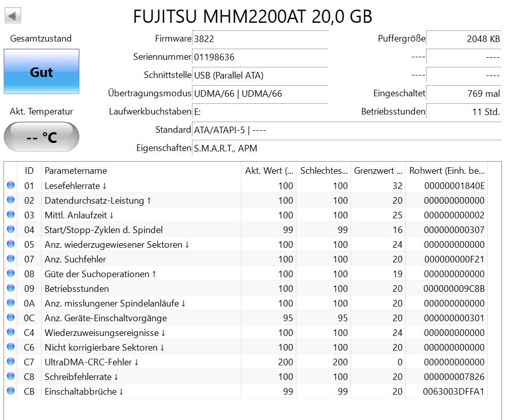Click the temperature display button

coord(42,137)
